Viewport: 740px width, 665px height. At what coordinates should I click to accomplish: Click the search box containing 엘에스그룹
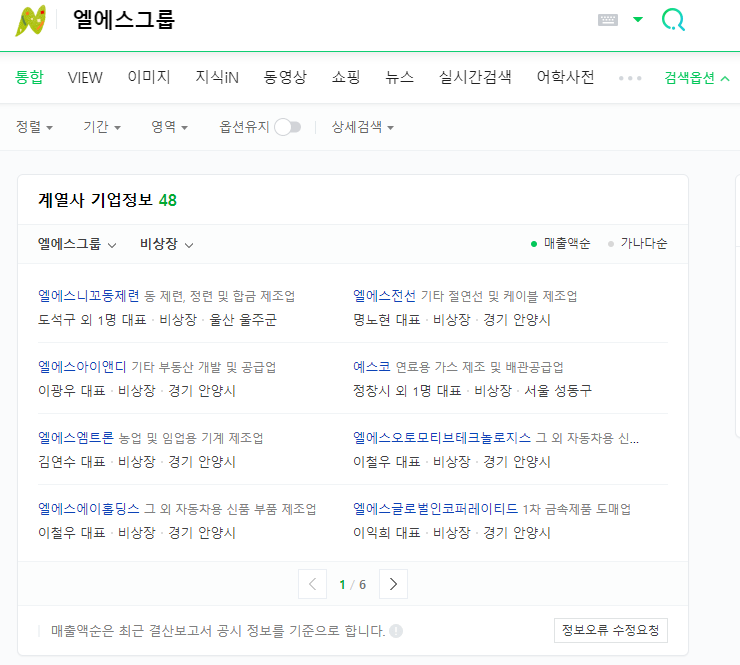(124, 20)
